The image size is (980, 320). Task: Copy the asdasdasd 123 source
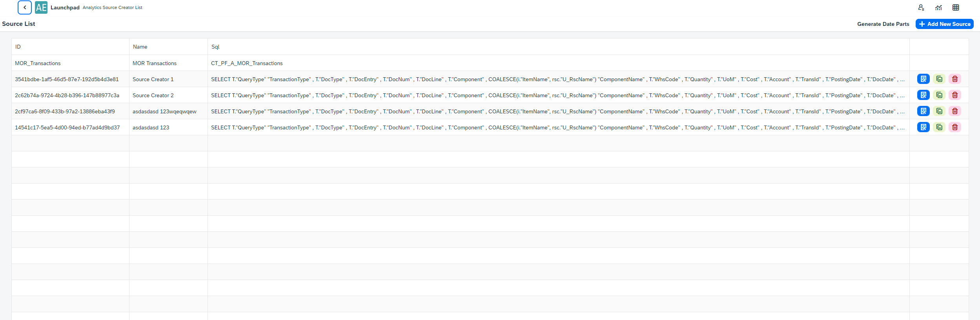pos(939,127)
